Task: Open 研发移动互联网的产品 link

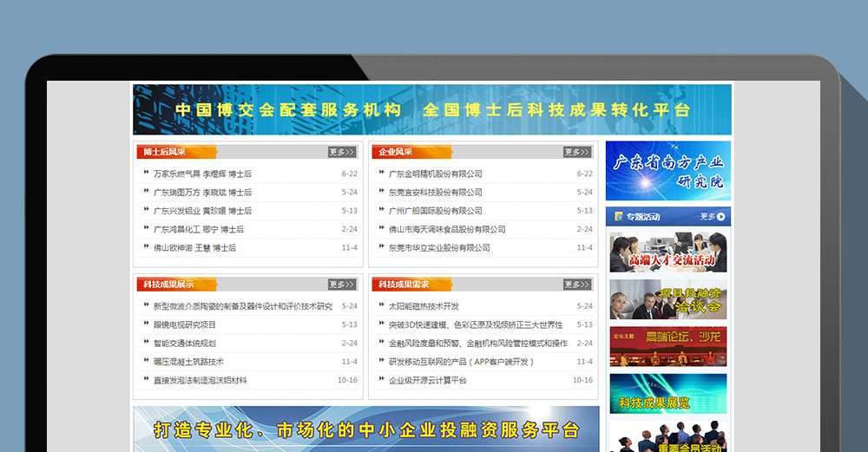Action: point(461,362)
